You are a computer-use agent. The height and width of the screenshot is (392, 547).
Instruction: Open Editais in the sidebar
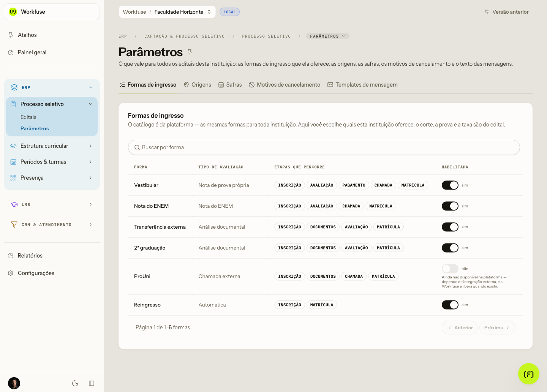point(28,117)
